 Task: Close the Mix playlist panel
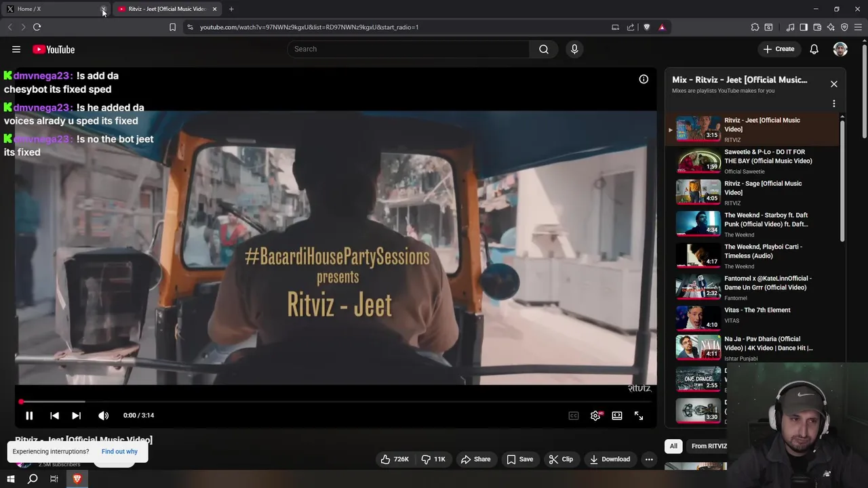834,84
